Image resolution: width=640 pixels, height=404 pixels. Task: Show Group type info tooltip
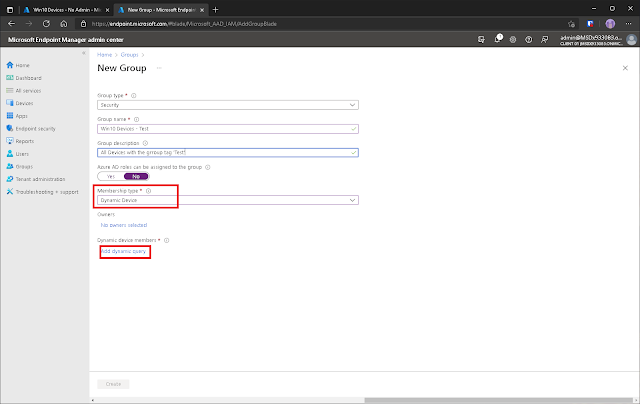[x=133, y=95]
